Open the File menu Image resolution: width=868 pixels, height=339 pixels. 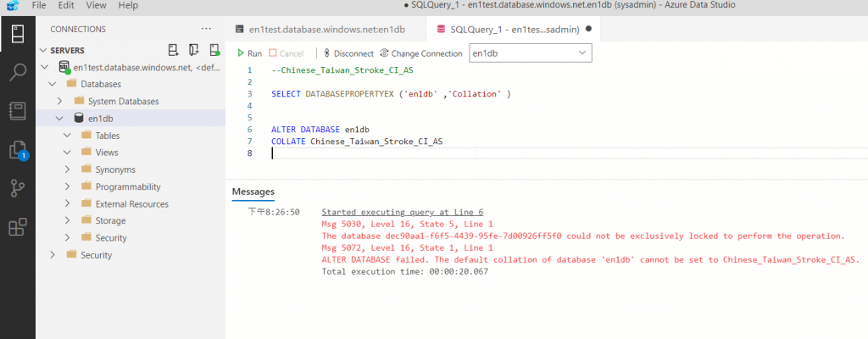(x=39, y=6)
